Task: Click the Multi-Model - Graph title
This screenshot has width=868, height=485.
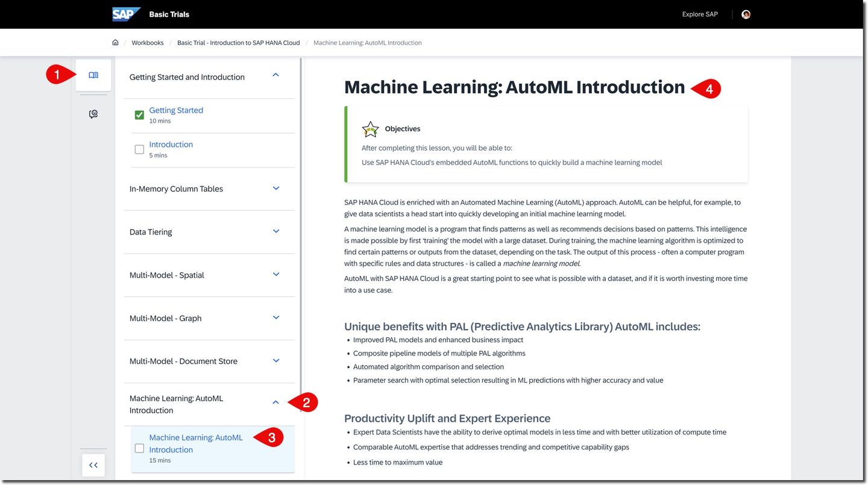Action: (x=165, y=318)
